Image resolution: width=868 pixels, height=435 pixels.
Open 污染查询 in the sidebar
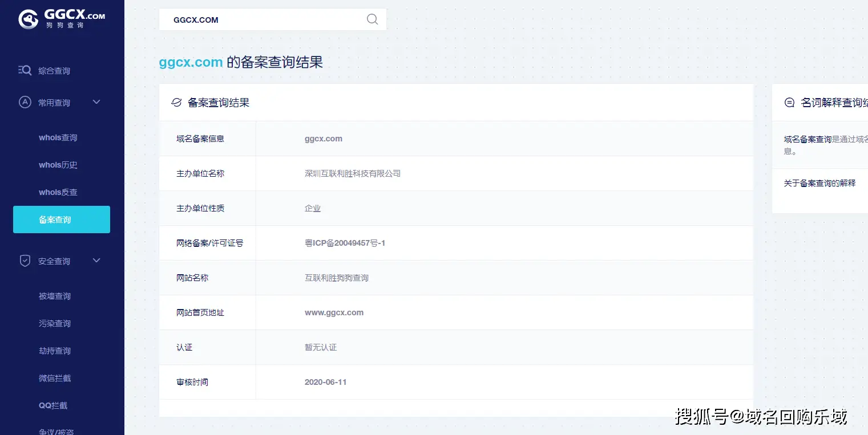pos(55,323)
